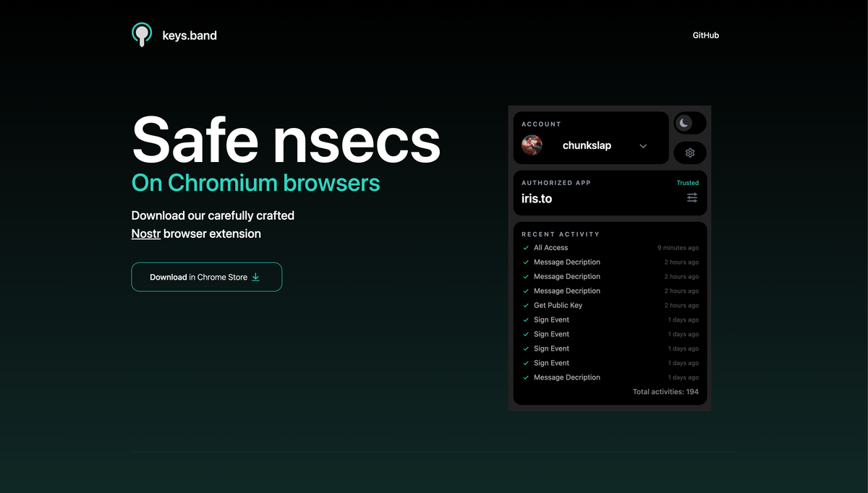
Task: Click the Download in Chrome Store button
Action: (206, 277)
